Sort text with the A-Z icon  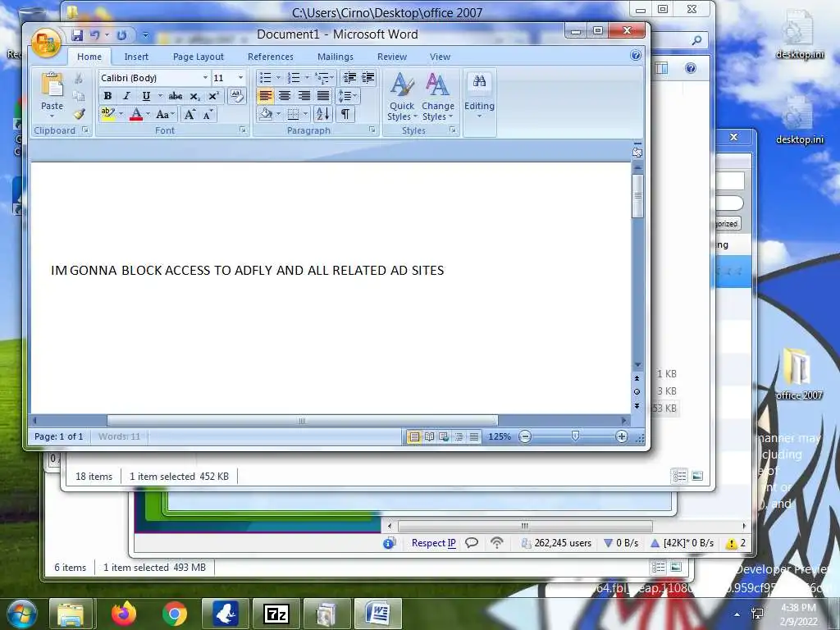click(x=323, y=114)
